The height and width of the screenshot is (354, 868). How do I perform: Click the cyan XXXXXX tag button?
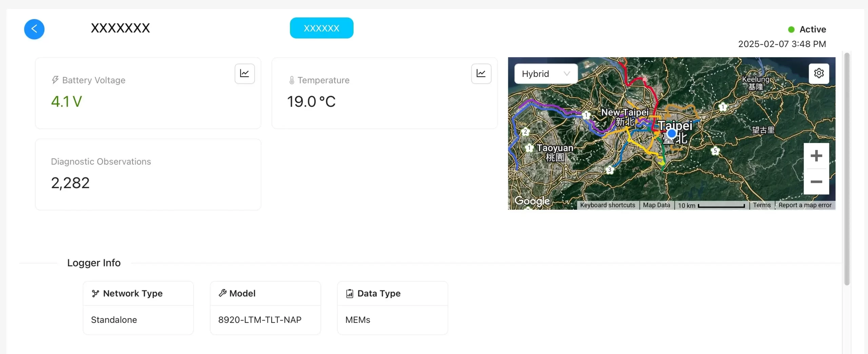tap(321, 28)
